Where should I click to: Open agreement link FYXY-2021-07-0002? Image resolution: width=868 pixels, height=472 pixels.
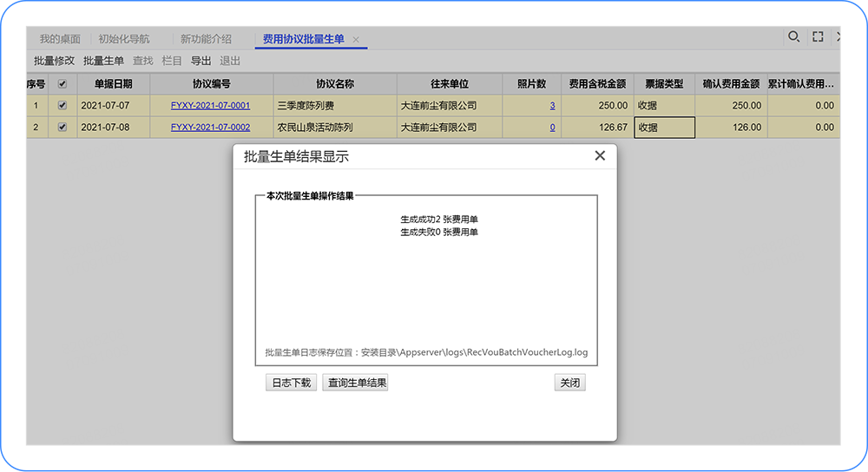(210, 128)
